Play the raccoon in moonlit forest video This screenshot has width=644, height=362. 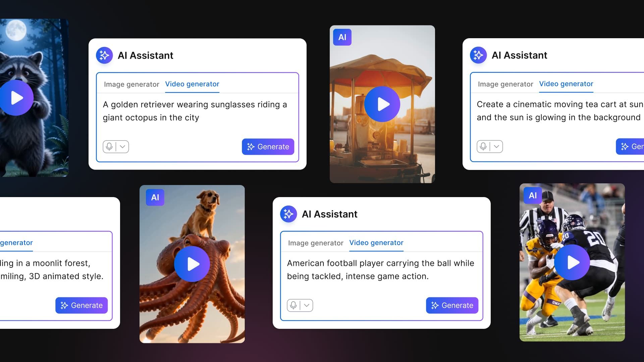pyautogui.click(x=16, y=98)
